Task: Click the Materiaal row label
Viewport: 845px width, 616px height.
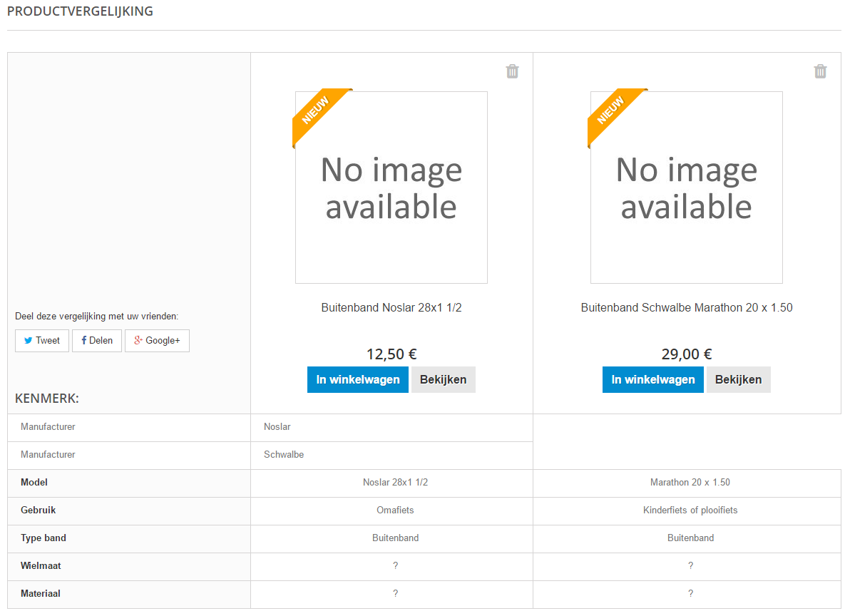Action: click(x=41, y=593)
